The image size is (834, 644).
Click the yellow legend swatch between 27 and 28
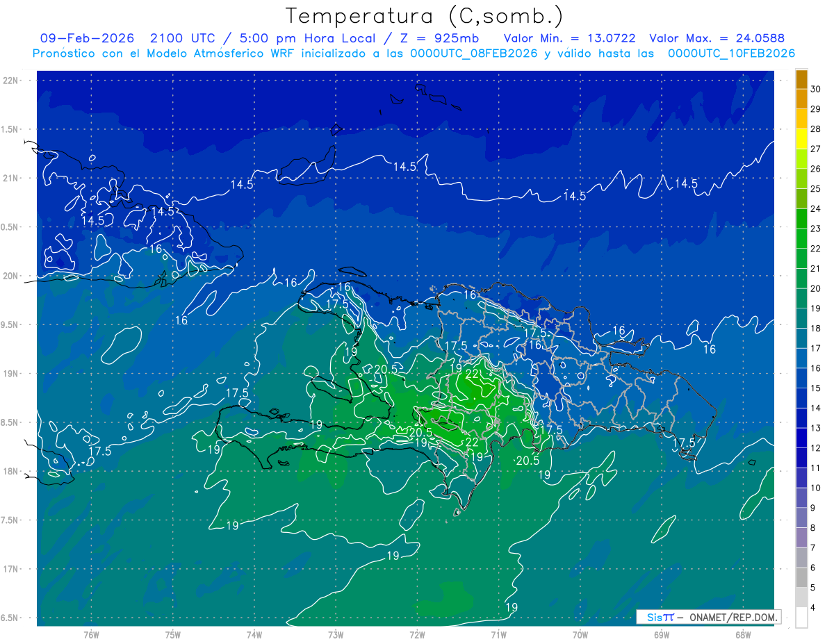(x=801, y=139)
